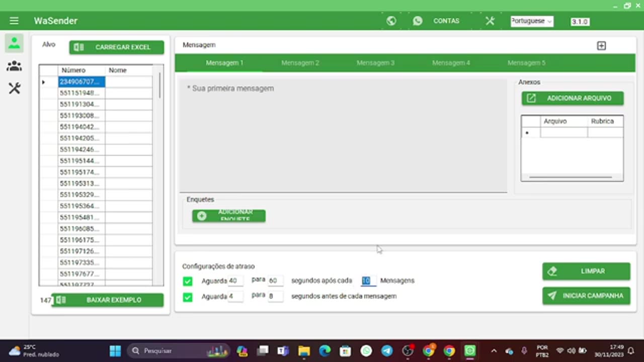This screenshot has width=644, height=362.
Task: Open File Explorer from the taskbar
Action: [304, 350]
